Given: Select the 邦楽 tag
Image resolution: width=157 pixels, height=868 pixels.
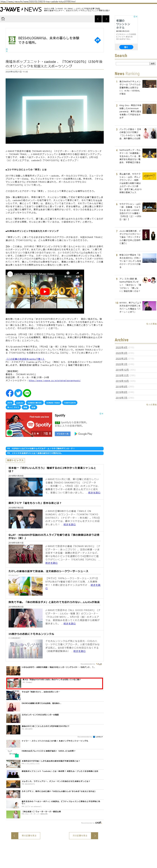Looking at the screenshot, I should [25, 407].
